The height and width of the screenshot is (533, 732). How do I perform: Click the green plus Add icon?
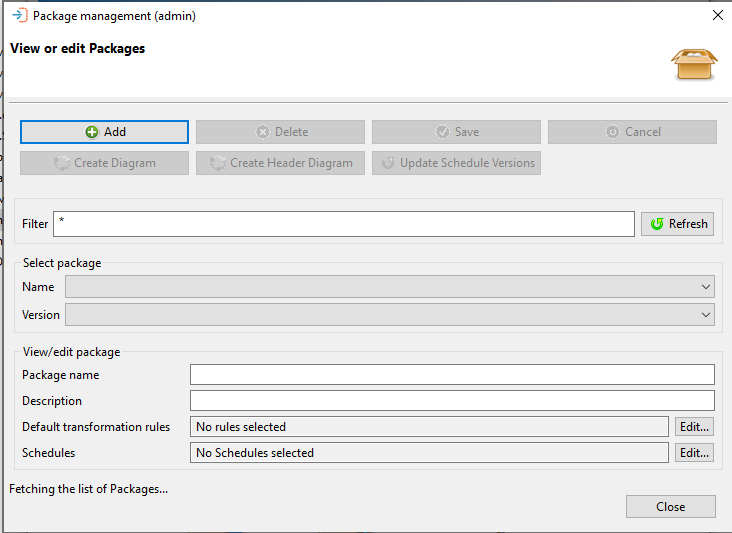pyautogui.click(x=92, y=132)
